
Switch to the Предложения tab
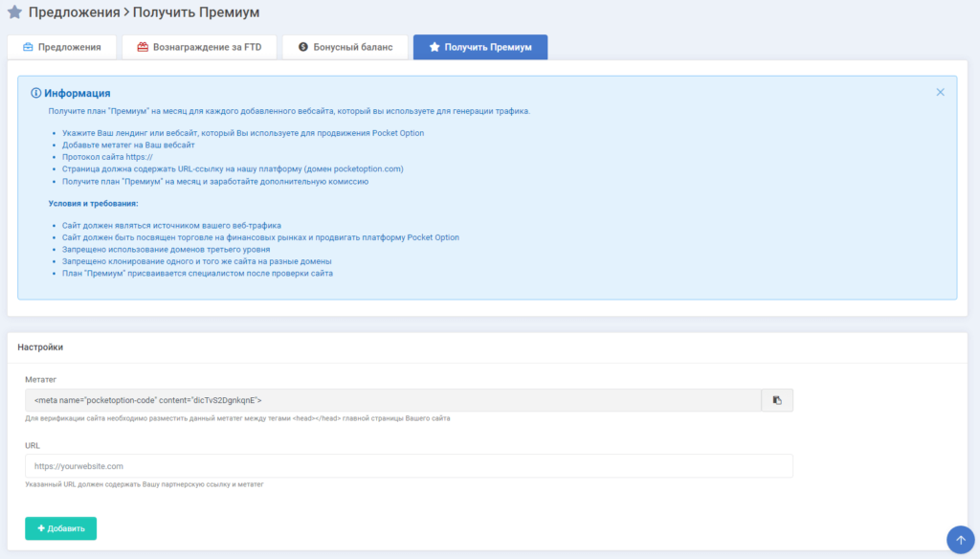pos(61,47)
